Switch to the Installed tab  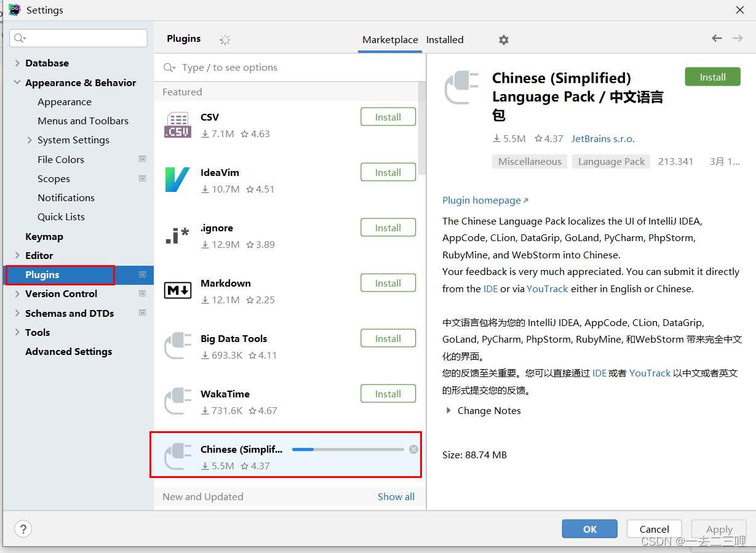pyautogui.click(x=445, y=39)
